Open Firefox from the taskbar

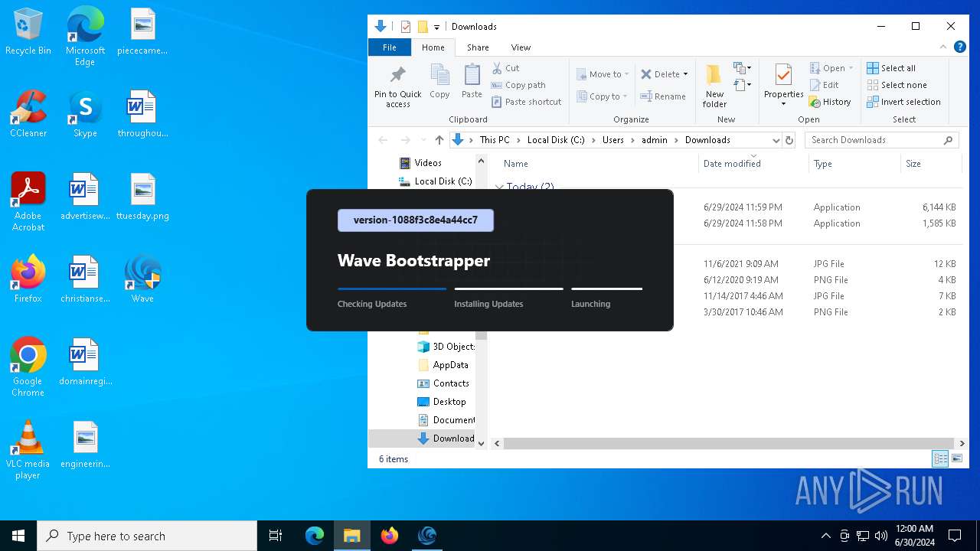coord(390,536)
